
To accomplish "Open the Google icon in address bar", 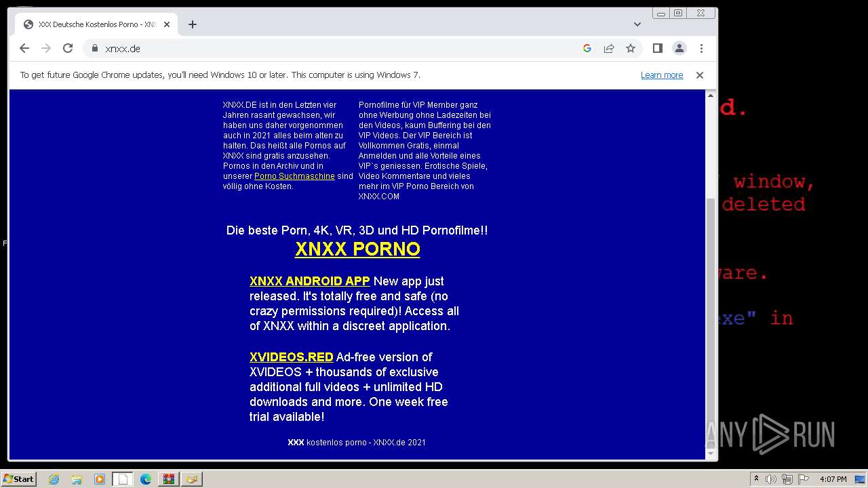I will tap(587, 48).
